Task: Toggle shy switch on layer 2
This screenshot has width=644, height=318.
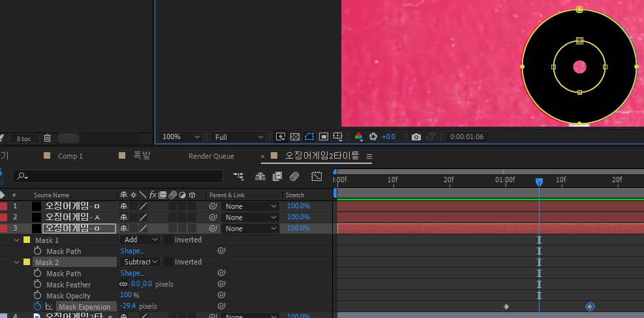Action: click(x=123, y=217)
